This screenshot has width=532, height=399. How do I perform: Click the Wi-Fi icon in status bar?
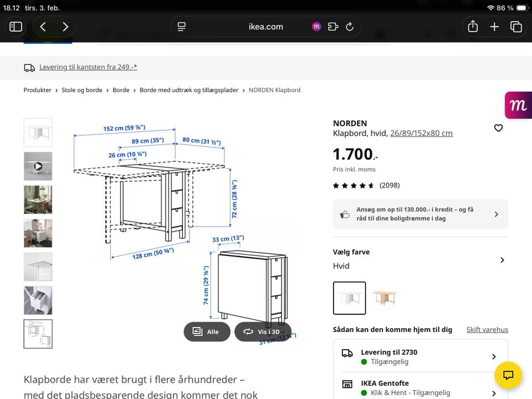tap(490, 8)
